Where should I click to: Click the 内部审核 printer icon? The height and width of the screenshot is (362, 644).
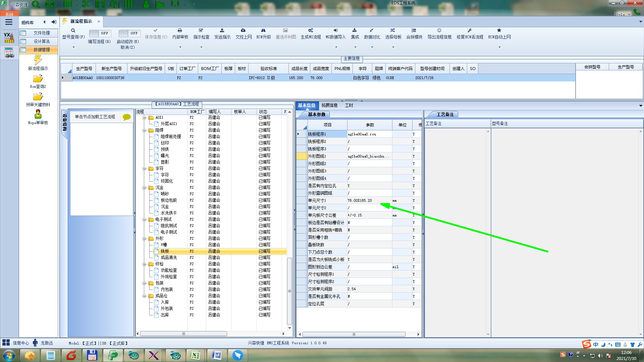[180, 31]
